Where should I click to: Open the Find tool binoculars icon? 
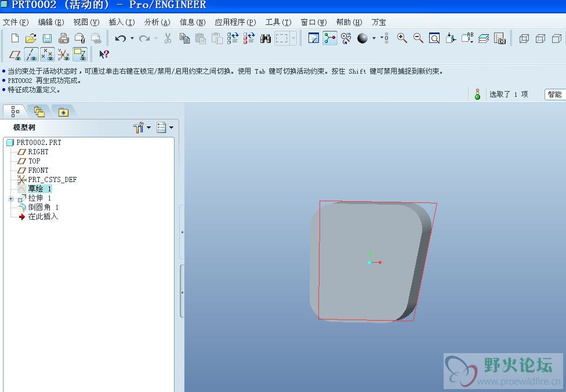(266, 38)
